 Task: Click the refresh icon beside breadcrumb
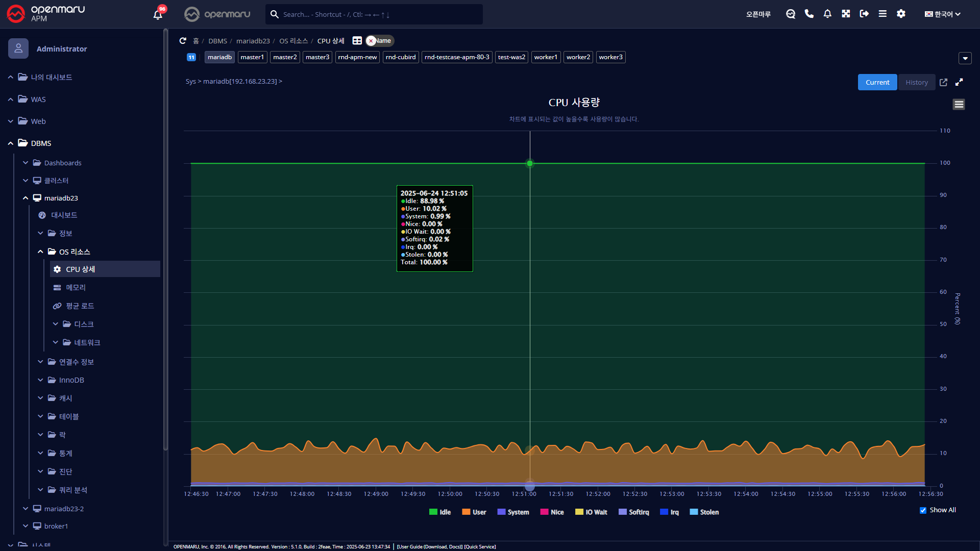183,41
